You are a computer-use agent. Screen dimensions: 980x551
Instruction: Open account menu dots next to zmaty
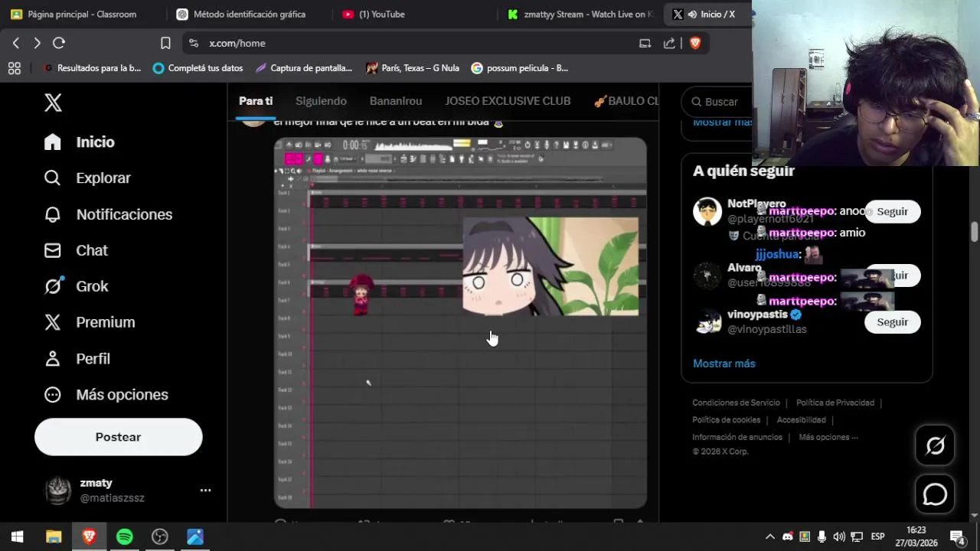pyautogui.click(x=205, y=490)
